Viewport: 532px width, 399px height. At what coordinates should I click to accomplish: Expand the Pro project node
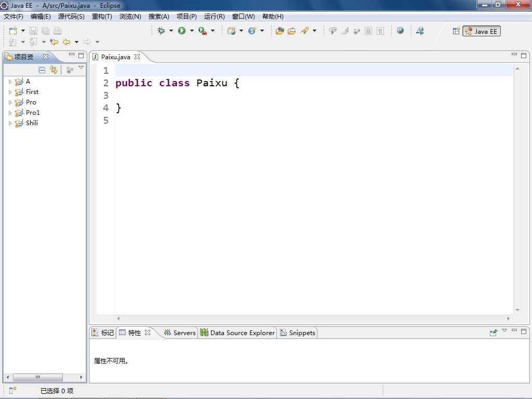point(10,102)
